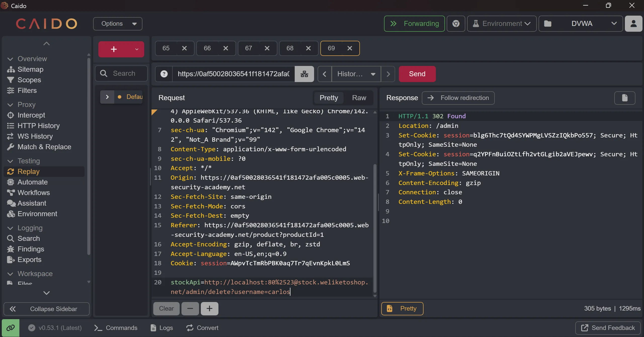The image size is (644, 337).
Task: Open the Options dropdown
Action: 118,24
